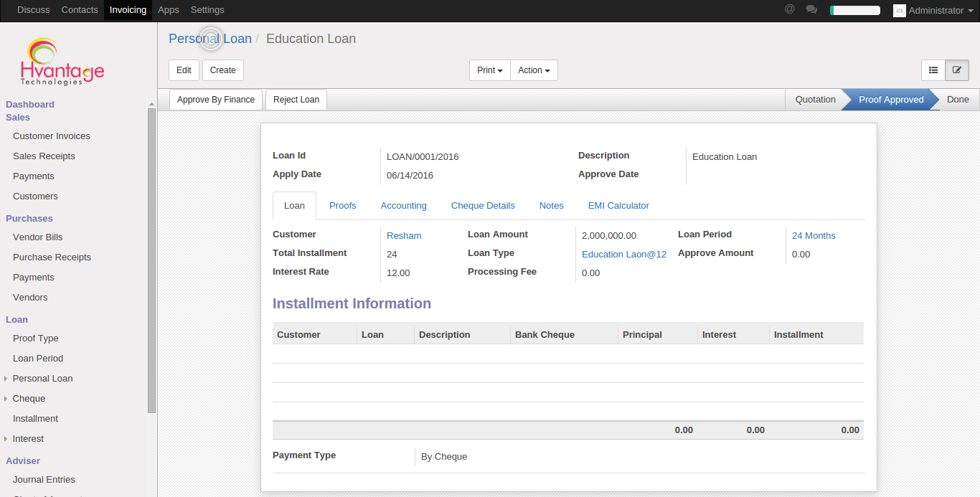Screen dimensions: 980x497
Task: Switch to list view icon
Action: click(933, 70)
